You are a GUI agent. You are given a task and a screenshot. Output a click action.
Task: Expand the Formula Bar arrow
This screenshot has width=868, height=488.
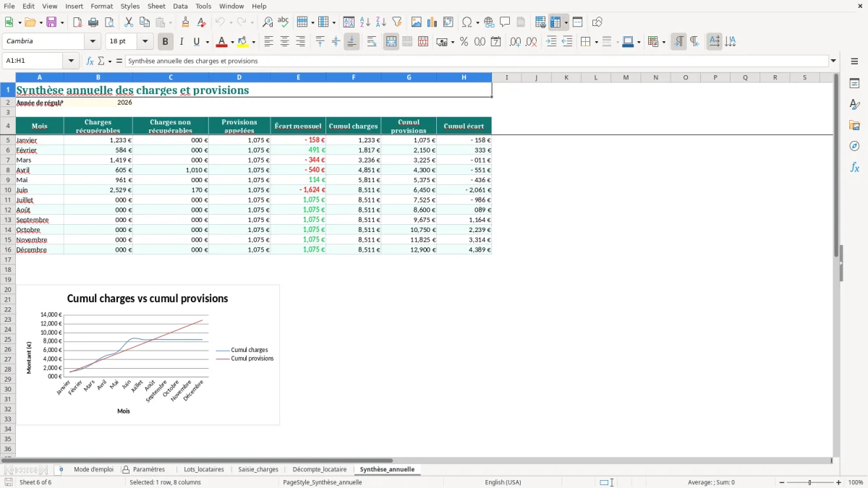[833, 61]
